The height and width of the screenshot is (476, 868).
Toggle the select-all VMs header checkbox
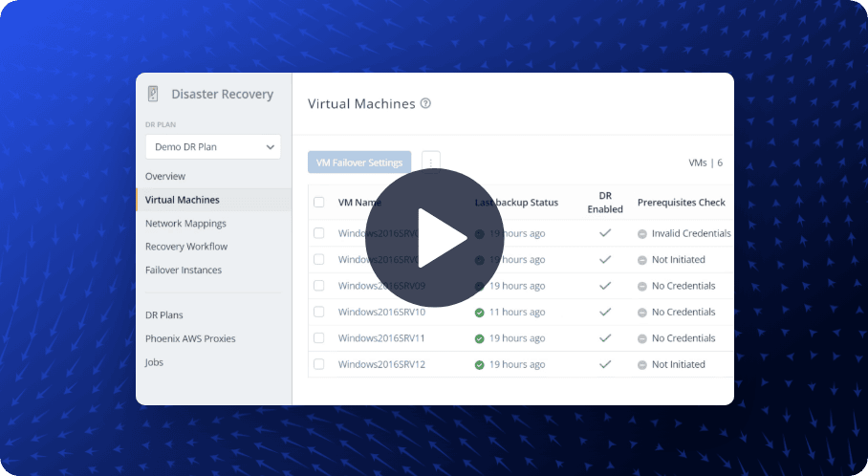click(x=319, y=203)
